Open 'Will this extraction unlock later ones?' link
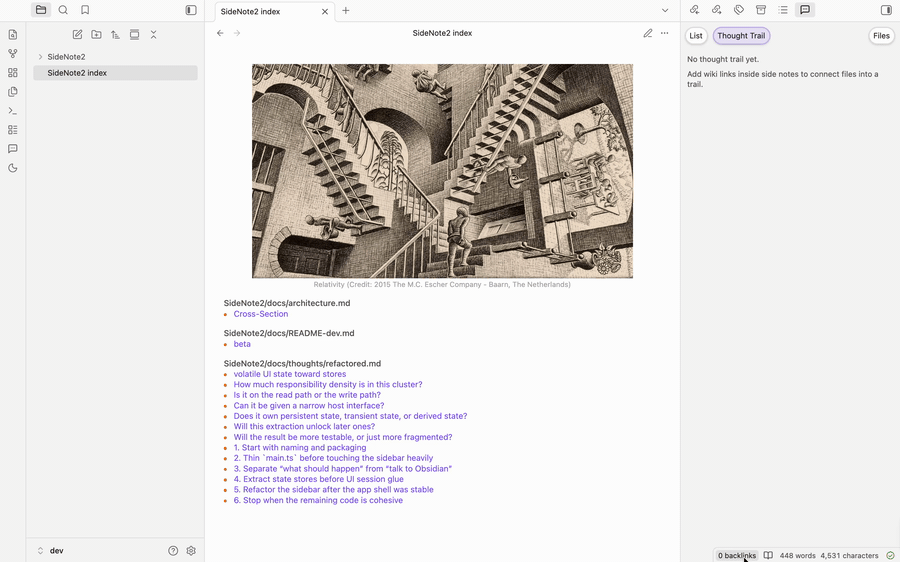This screenshot has width=900, height=562. click(304, 427)
